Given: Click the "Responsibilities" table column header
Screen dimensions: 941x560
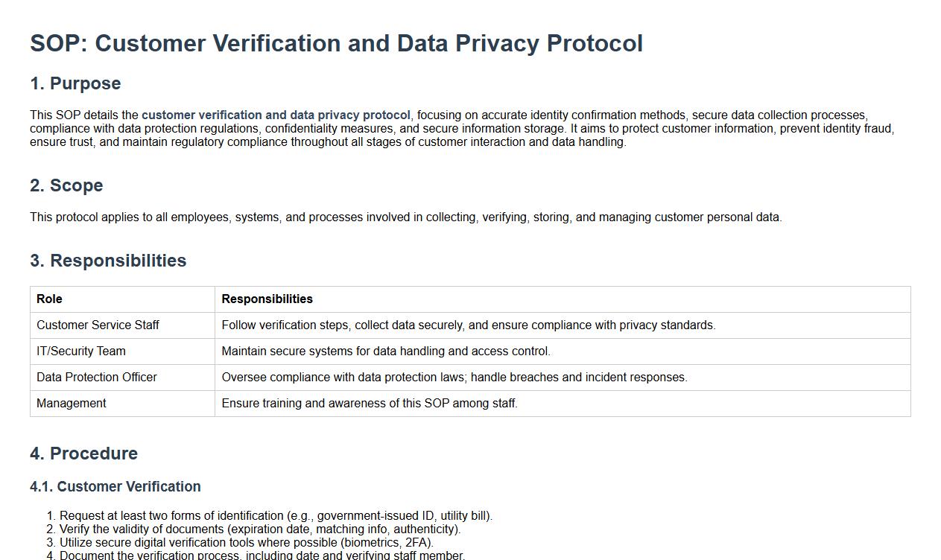Looking at the screenshot, I should (267, 299).
